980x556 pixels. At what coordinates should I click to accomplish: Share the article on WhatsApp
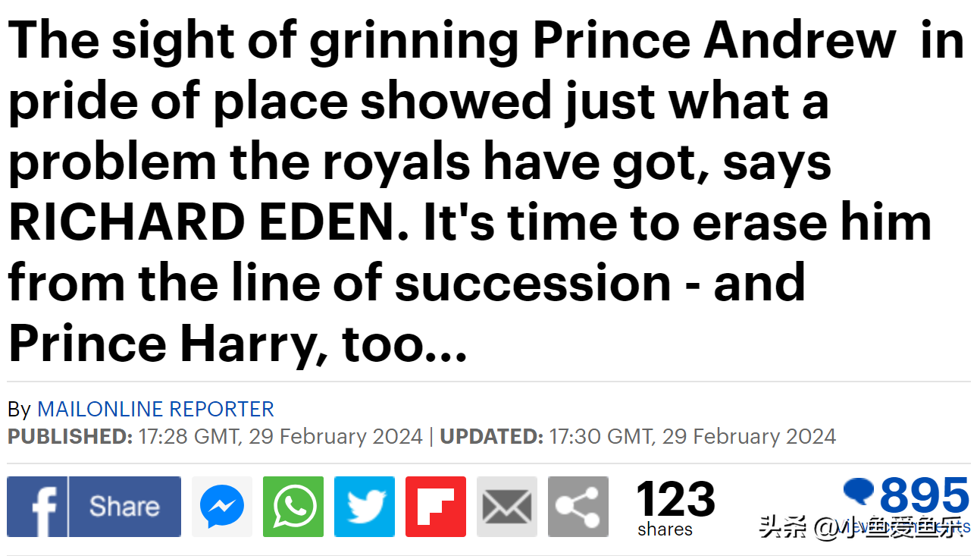pos(293,507)
